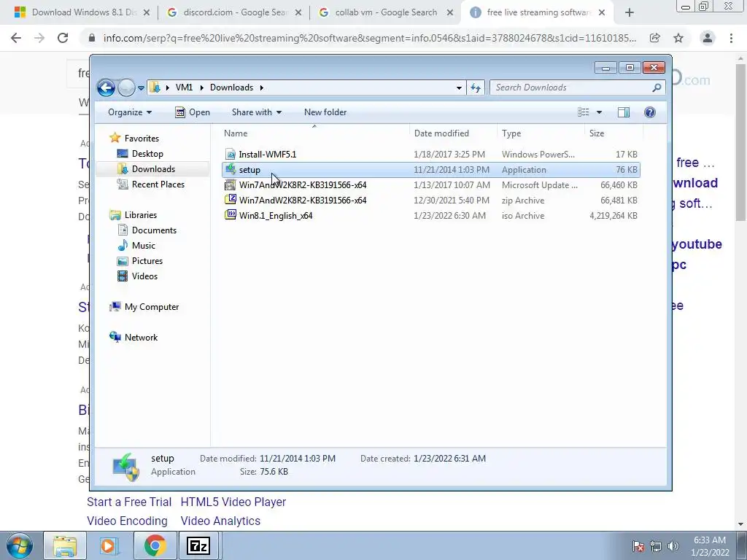747x560 pixels.
Task: Click Video Analytics link
Action: tap(220, 521)
